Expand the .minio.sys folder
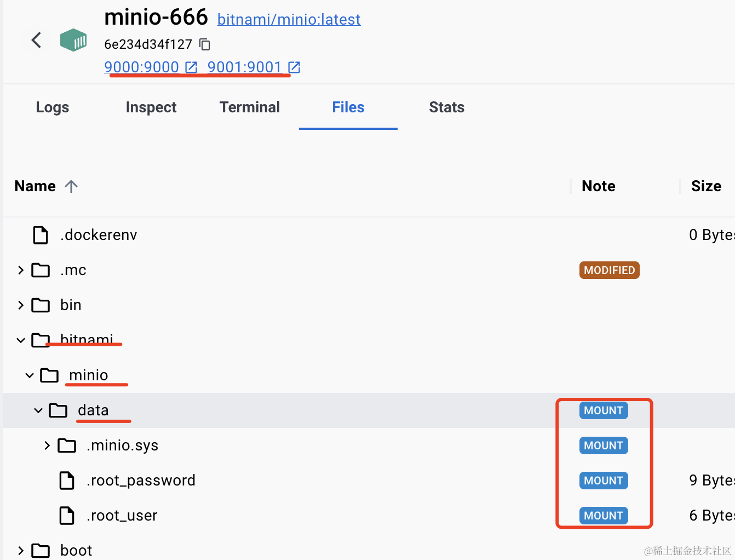Image resolution: width=735 pixels, height=560 pixels. click(x=47, y=445)
